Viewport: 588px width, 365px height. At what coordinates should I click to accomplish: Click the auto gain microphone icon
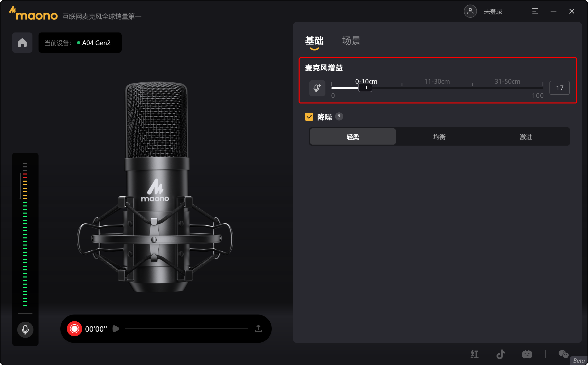coord(317,88)
